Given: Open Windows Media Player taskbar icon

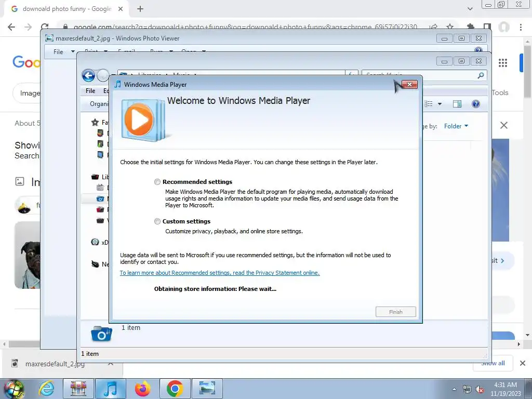Looking at the screenshot, I should [x=111, y=389].
